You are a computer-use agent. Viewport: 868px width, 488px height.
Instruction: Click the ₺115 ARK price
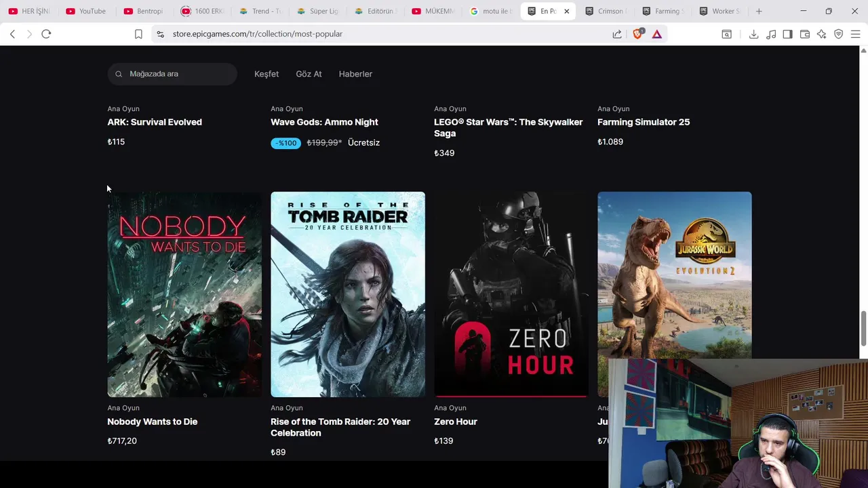(116, 142)
